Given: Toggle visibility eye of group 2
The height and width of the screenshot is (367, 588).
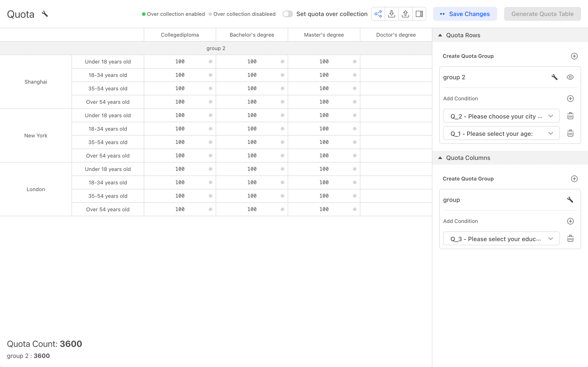Looking at the screenshot, I should pos(570,77).
